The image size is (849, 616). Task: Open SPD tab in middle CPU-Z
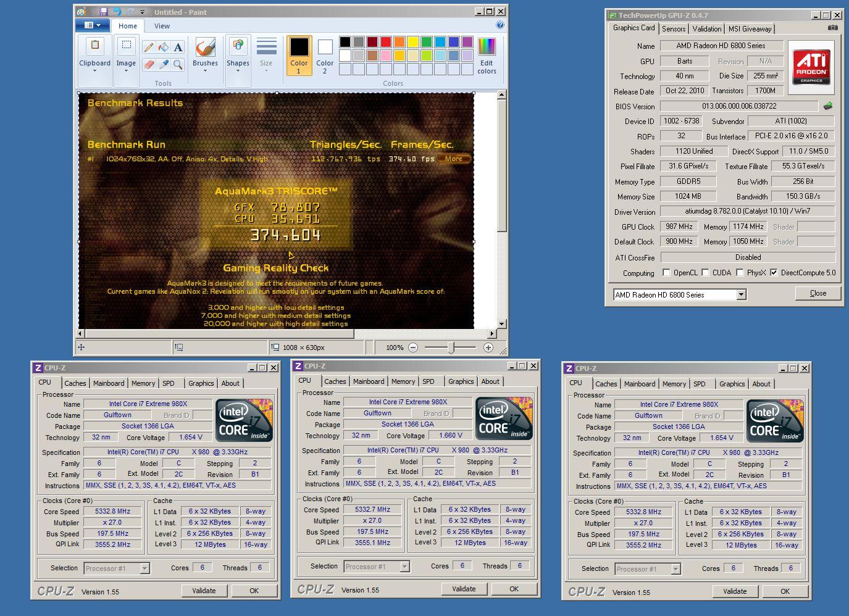(429, 381)
